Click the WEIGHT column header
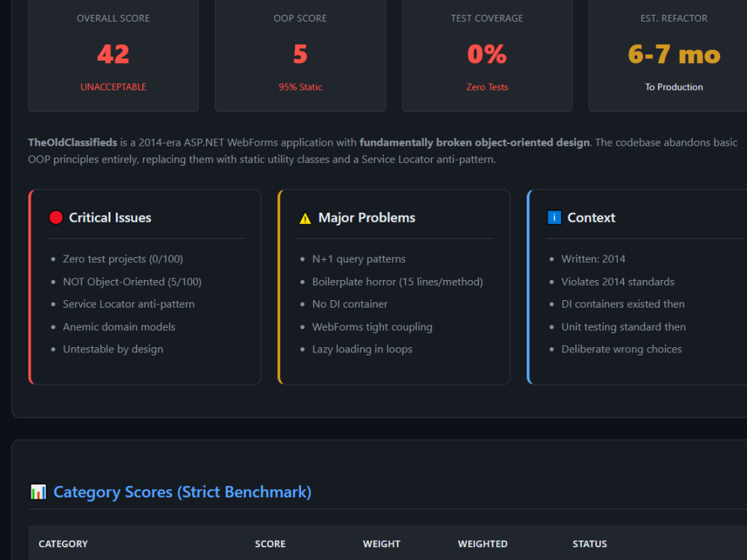This screenshot has width=747, height=560. pos(382,544)
